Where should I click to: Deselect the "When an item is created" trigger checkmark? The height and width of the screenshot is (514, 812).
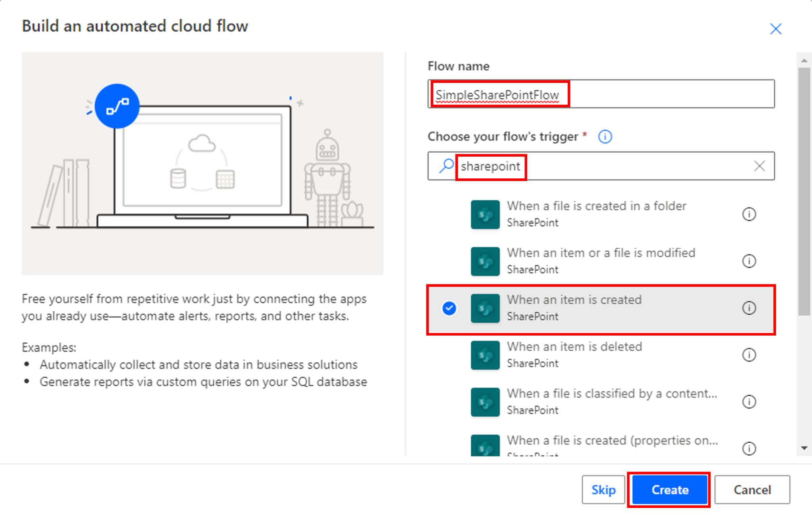448,308
